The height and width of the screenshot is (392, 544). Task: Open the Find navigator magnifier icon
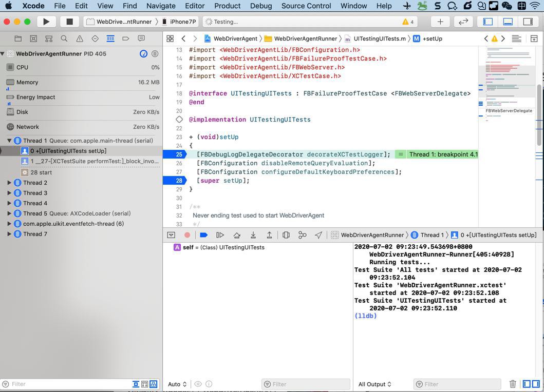64,38
